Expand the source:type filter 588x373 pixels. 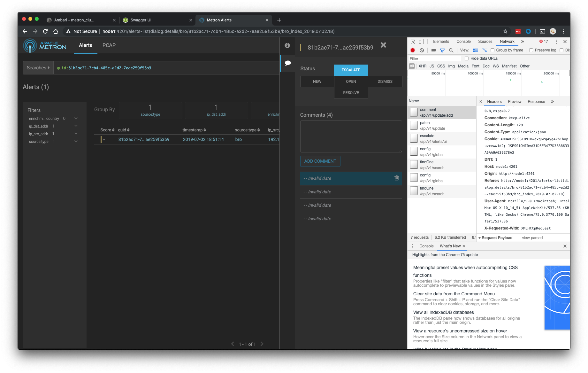coord(76,141)
